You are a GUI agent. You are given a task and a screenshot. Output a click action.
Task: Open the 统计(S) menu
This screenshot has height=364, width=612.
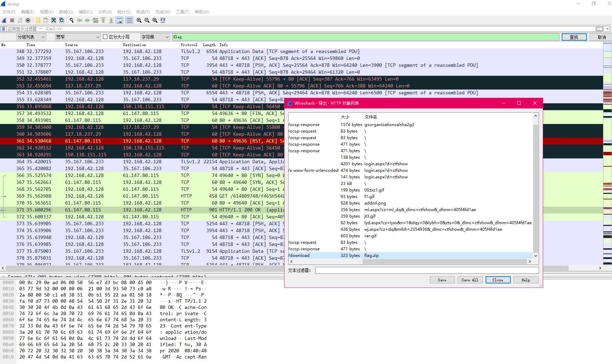click(124, 12)
